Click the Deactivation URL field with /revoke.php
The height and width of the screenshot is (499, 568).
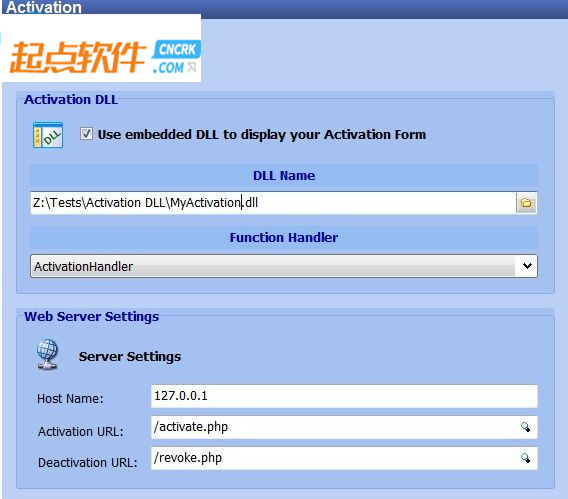tap(344, 458)
